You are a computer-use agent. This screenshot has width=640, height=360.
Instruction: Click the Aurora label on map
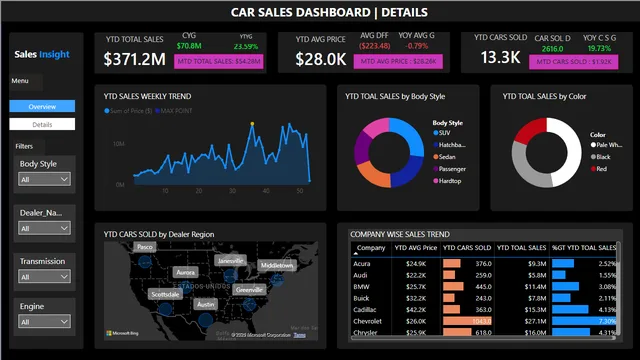(186, 272)
